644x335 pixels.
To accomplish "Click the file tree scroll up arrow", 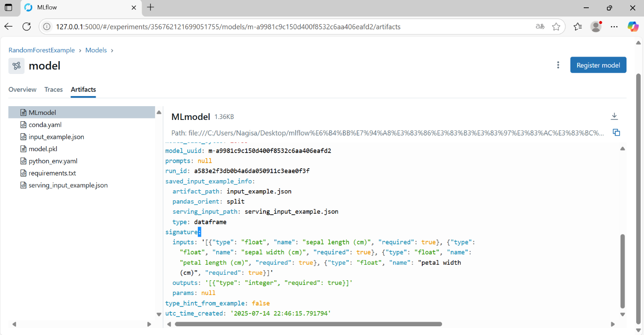I will coord(159,112).
